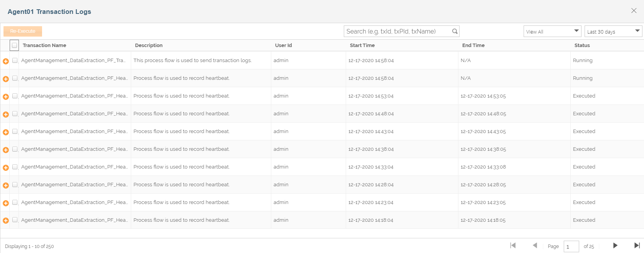This screenshot has width=644, height=253.
Task: Focus the transaction search text box
Action: click(397, 31)
